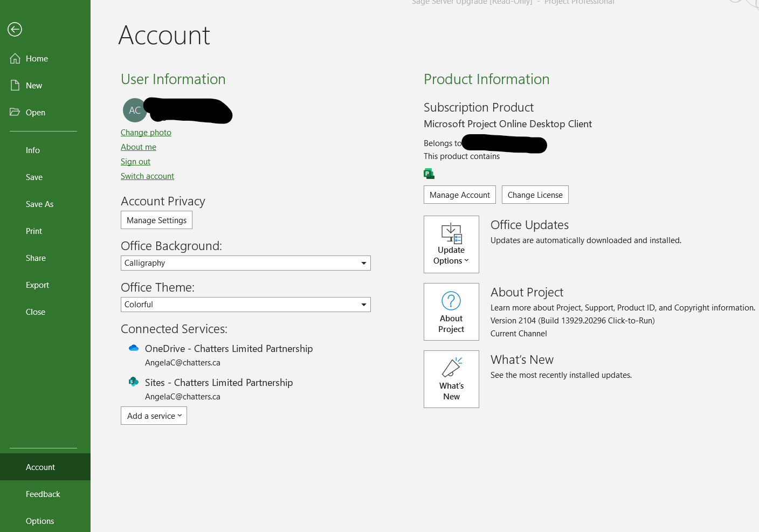The width and height of the screenshot is (759, 532).
Task: Click the About me link
Action: click(139, 147)
